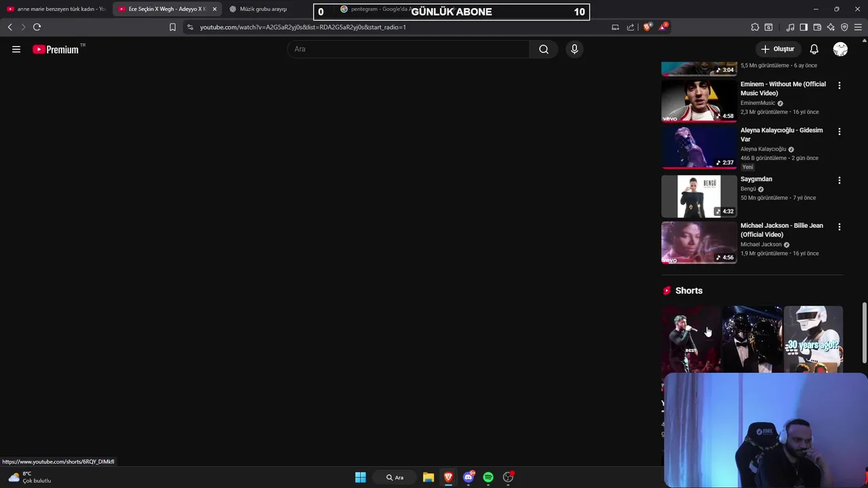
Task: Open the Windows Start menu
Action: 361,477
